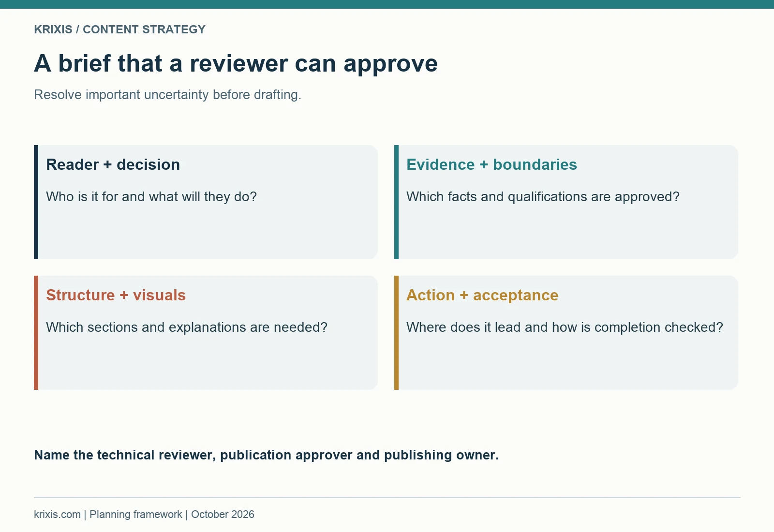Viewport: 774px width, 532px height.
Task: Click subtitle 'Resolve important uncertainty before drafting.'
Action: tap(167, 95)
